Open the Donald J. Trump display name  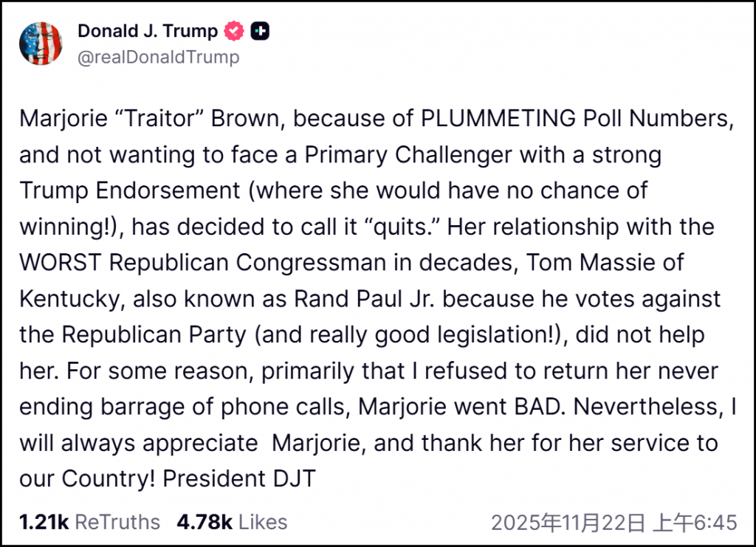148,32
